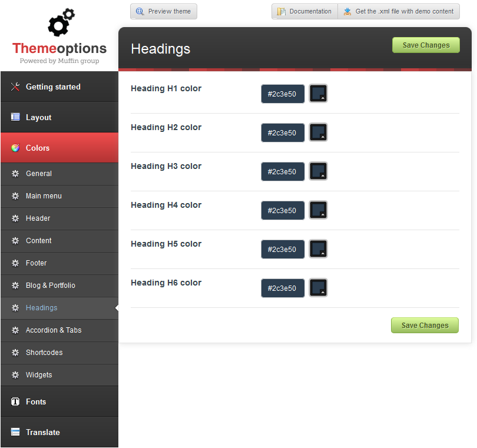Click the flag icon beside Translate

pyautogui.click(x=15, y=432)
